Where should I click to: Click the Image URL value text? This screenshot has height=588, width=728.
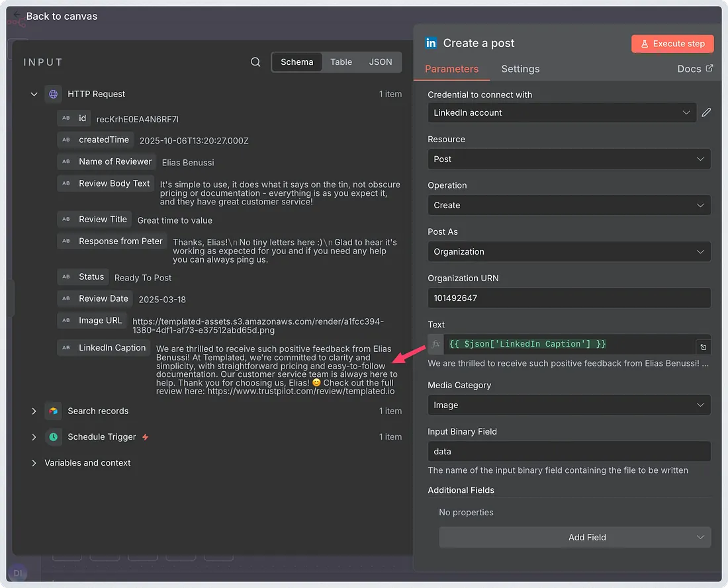pos(258,326)
